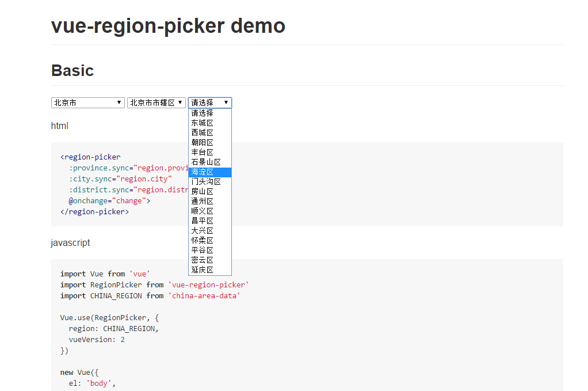
Task: Collapse the district dropdown showing 请选择
Action: tap(210, 103)
